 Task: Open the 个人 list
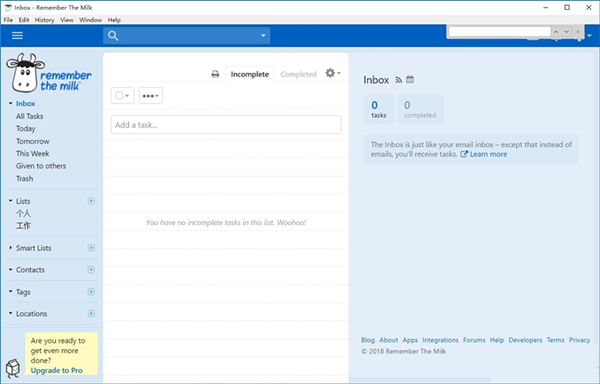(23, 213)
